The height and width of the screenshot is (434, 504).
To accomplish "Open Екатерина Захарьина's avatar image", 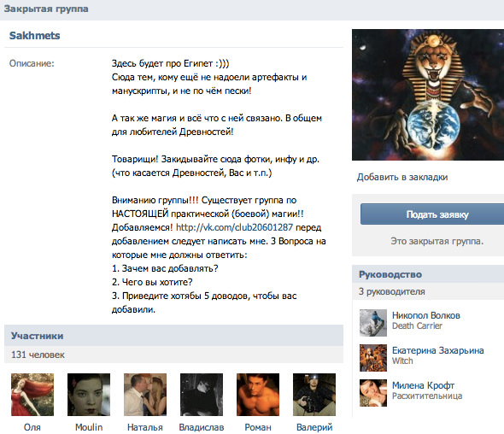I will [x=373, y=358].
